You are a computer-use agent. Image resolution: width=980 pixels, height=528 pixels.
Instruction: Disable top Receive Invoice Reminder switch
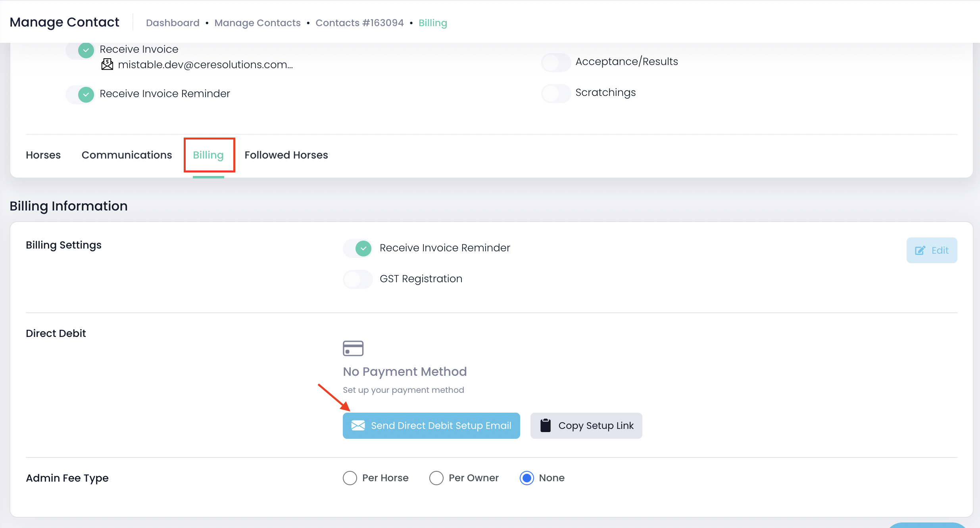click(81, 94)
